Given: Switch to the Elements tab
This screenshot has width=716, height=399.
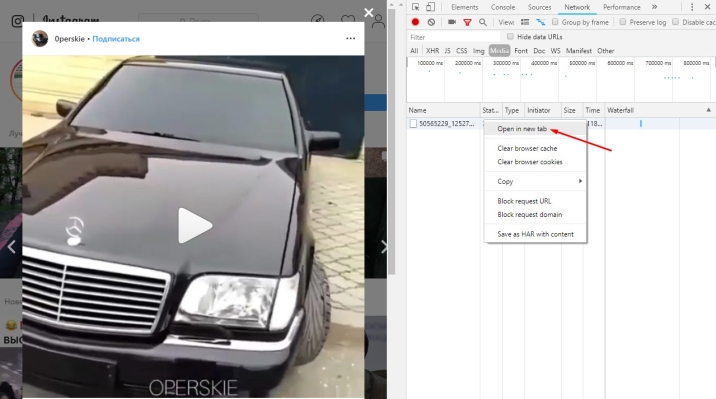Looking at the screenshot, I should tap(464, 7).
